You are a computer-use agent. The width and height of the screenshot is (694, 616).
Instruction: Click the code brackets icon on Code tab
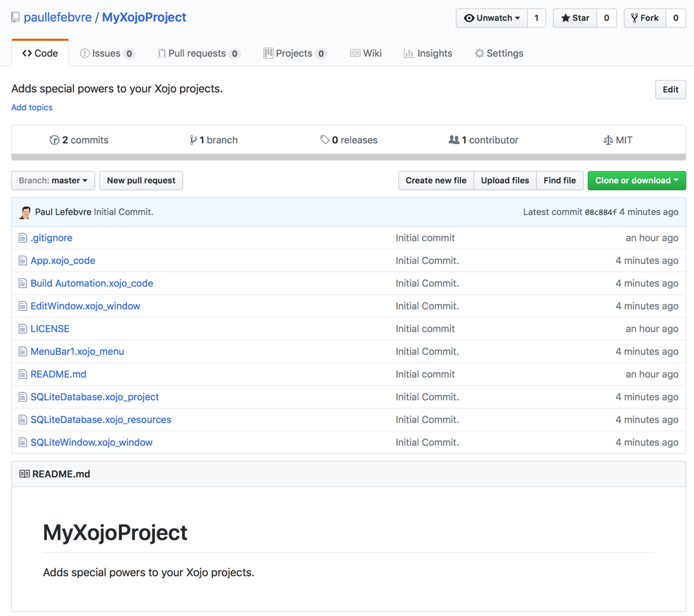point(25,52)
